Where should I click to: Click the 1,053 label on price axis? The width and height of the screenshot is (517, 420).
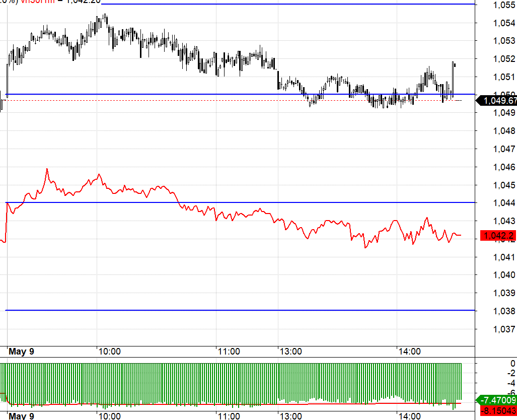504,41
